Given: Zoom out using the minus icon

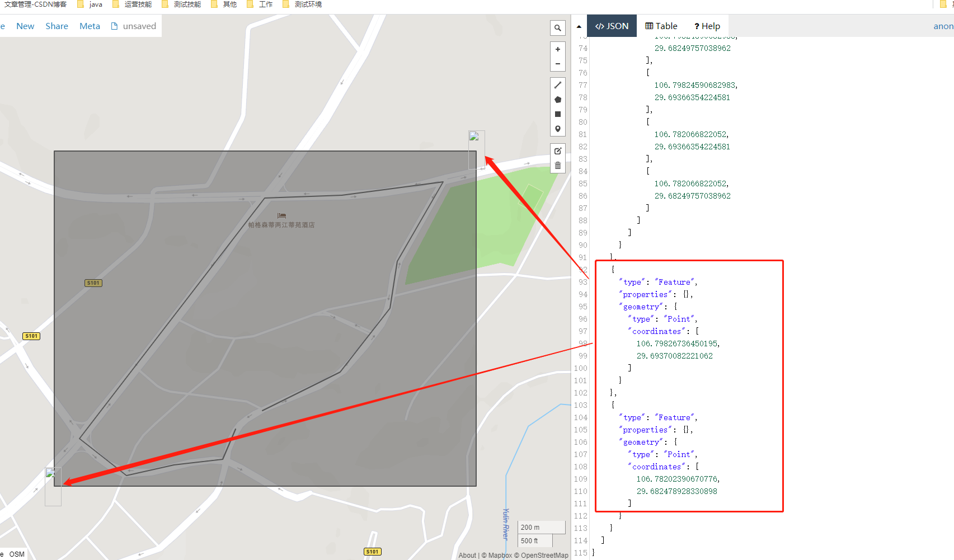Looking at the screenshot, I should point(557,64).
